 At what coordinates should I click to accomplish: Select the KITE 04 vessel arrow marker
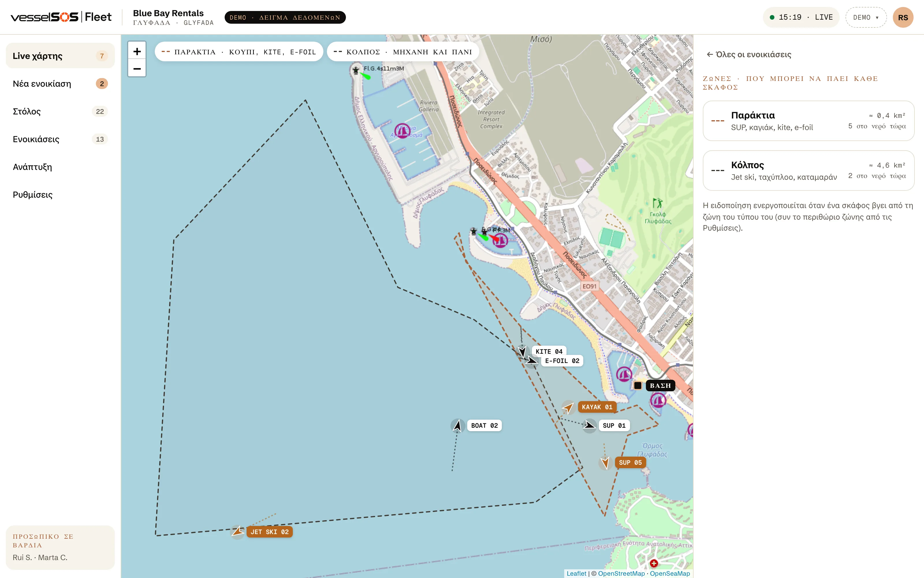point(522,351)
